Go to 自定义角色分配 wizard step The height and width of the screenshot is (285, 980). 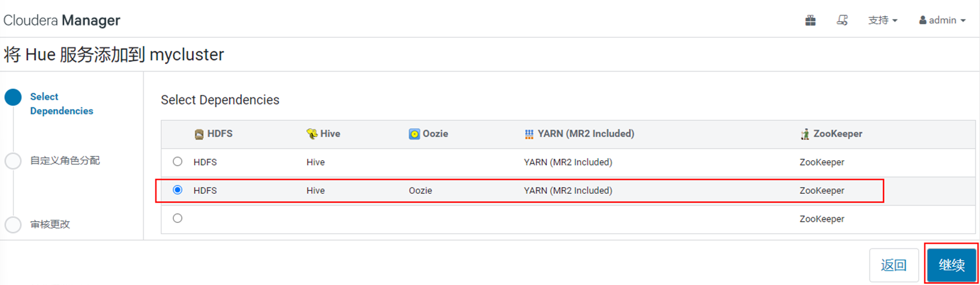pos(65,161)
